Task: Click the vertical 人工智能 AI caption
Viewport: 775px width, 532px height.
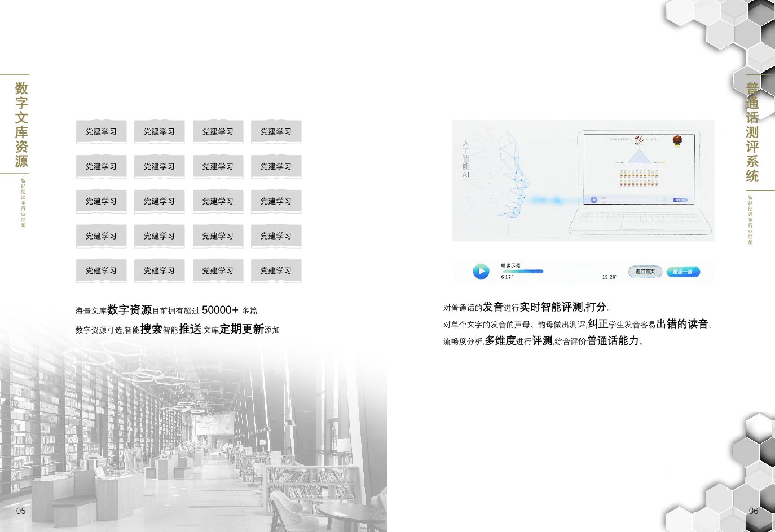Action: point(466,159)
